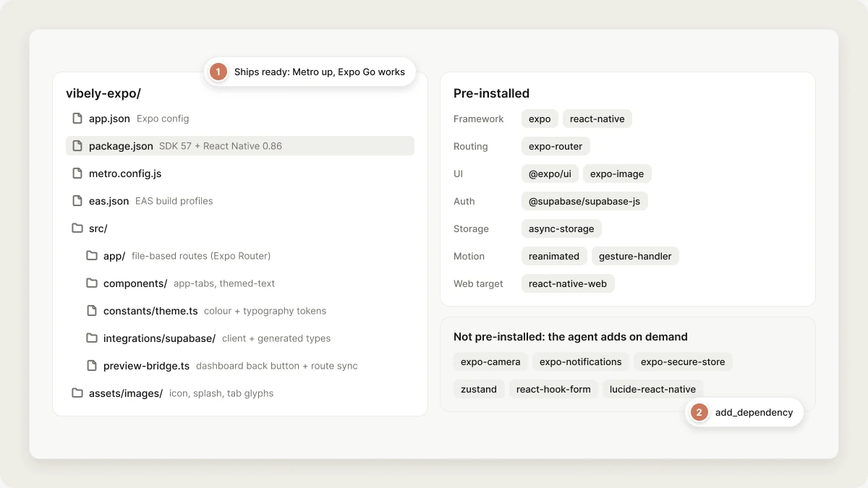Expand integrations/supabase/ folder label
This screenshot has width=868, height=488.
(159, 338)
